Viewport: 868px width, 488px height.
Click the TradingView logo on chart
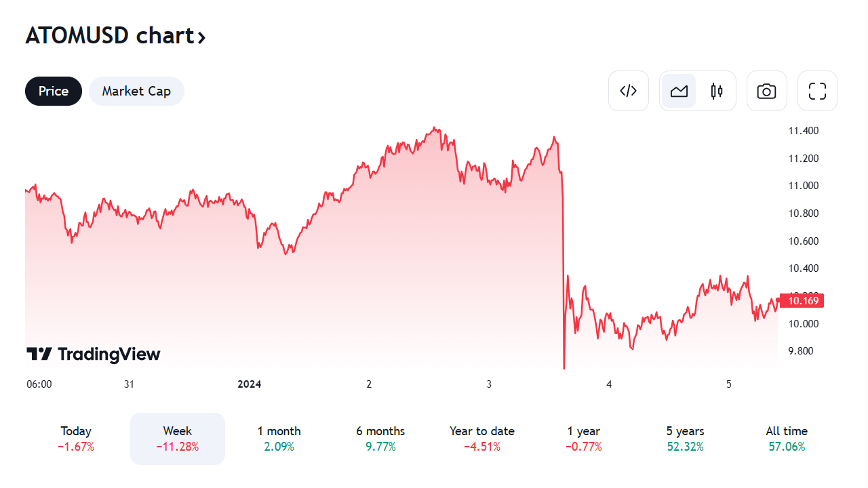(x=94, y=354)
